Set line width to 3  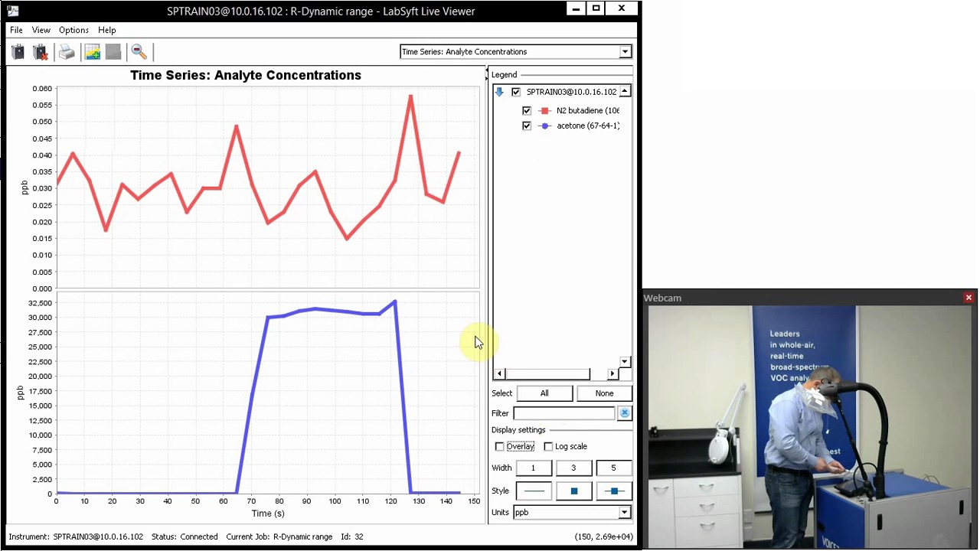pos(573,468)
